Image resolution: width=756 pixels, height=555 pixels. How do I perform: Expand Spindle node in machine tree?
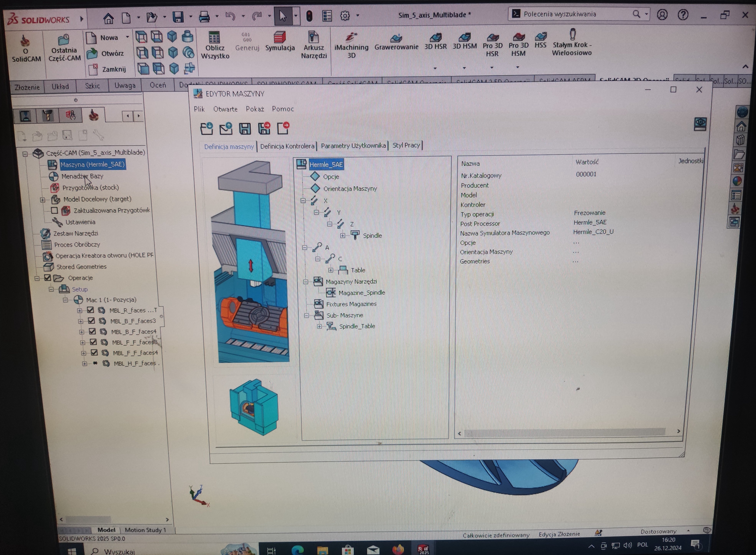pyautogui.click(x=342, y=236)
